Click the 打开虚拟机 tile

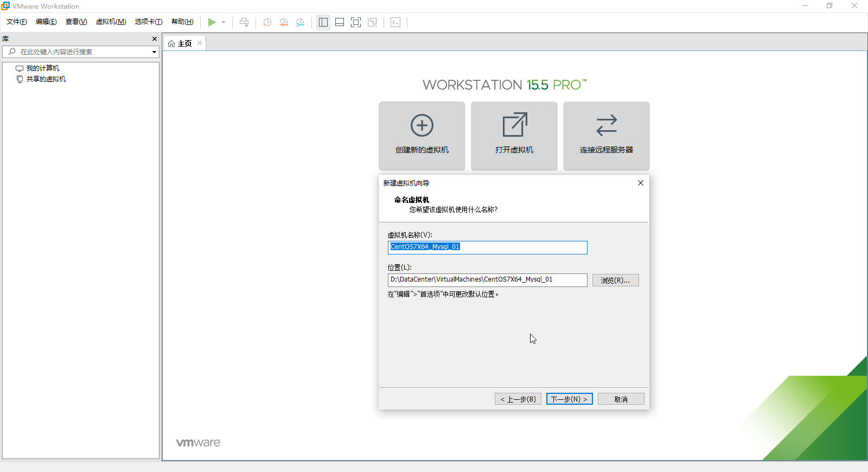pyautogui.click(x=514, y=136)
